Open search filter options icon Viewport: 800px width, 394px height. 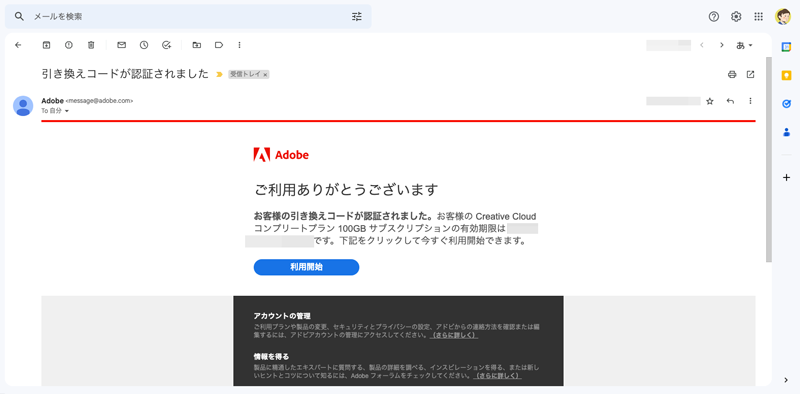point(357,16)
